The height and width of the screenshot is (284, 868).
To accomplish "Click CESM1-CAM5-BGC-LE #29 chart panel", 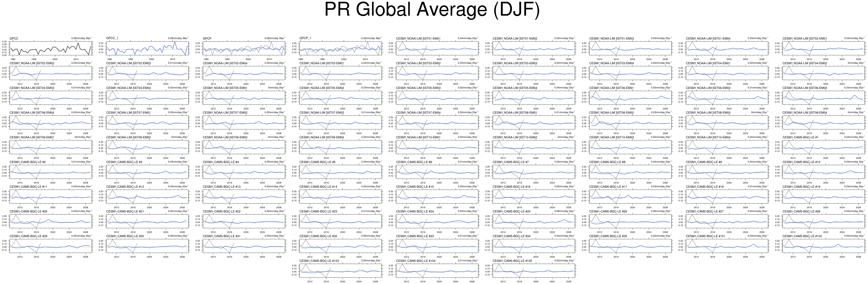I will (51, 246).
